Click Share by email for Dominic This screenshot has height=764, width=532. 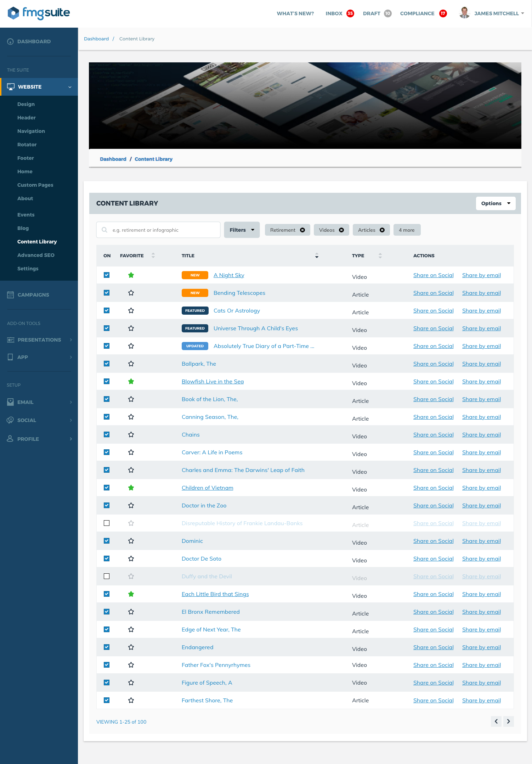click(481, 541)
